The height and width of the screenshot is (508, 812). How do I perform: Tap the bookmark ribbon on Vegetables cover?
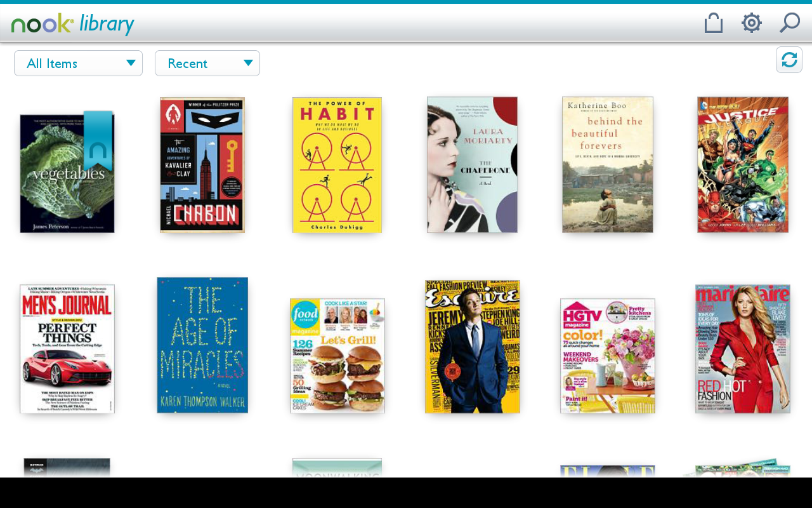pyautogui.click(x=98, y=140)
